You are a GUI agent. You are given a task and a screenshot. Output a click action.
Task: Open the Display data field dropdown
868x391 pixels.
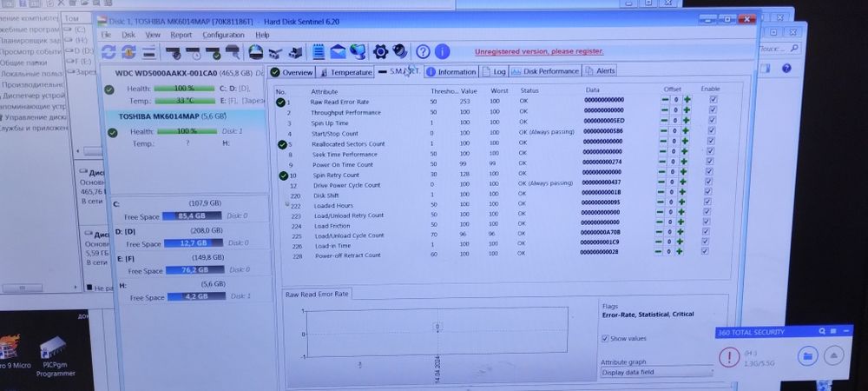pyautogui.click(x=658, y=372)
